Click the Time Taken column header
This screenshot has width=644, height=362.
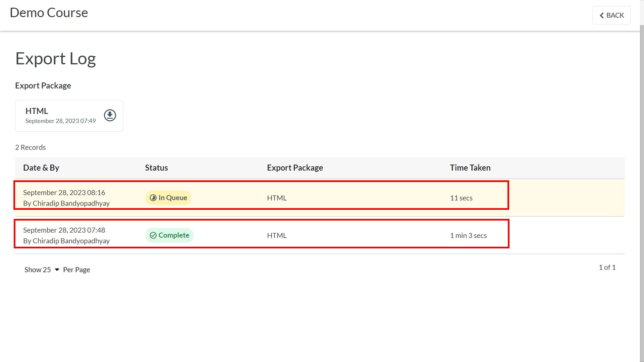pos(470,168)
